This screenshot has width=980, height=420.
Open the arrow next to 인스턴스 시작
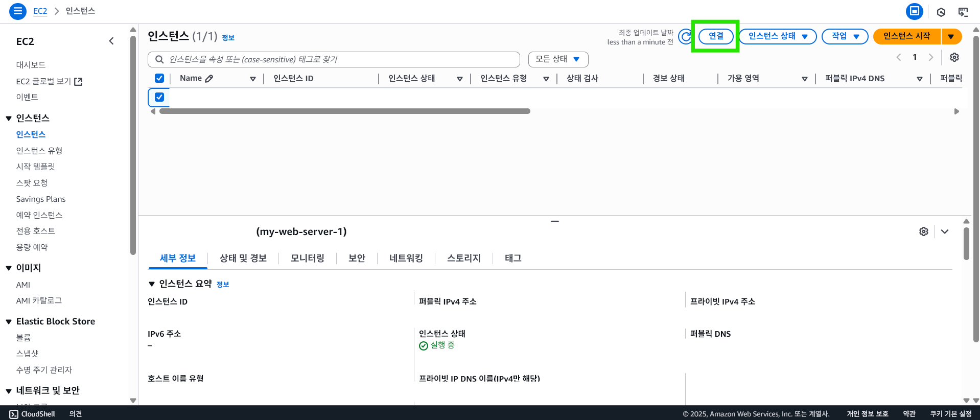point(951,36)
